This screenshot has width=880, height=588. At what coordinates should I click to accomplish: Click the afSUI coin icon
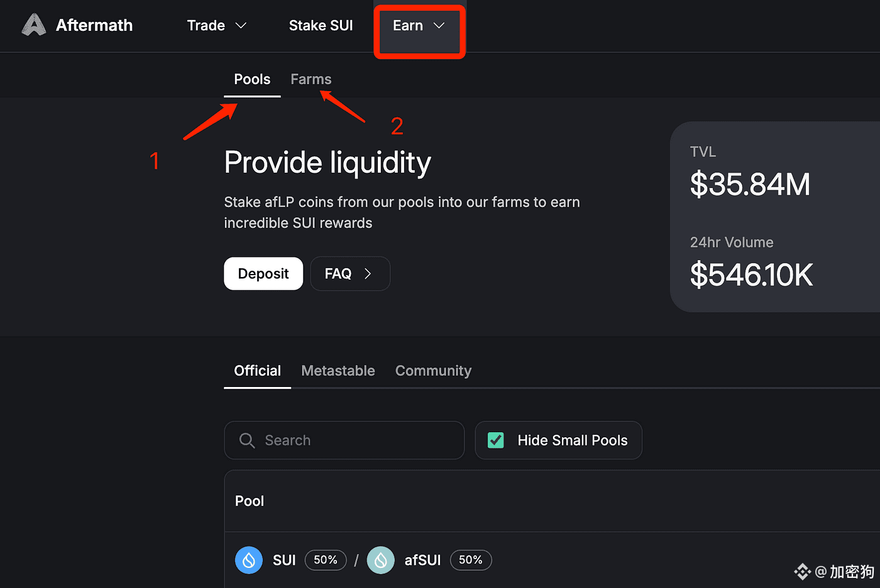click(x=380, y=560)
